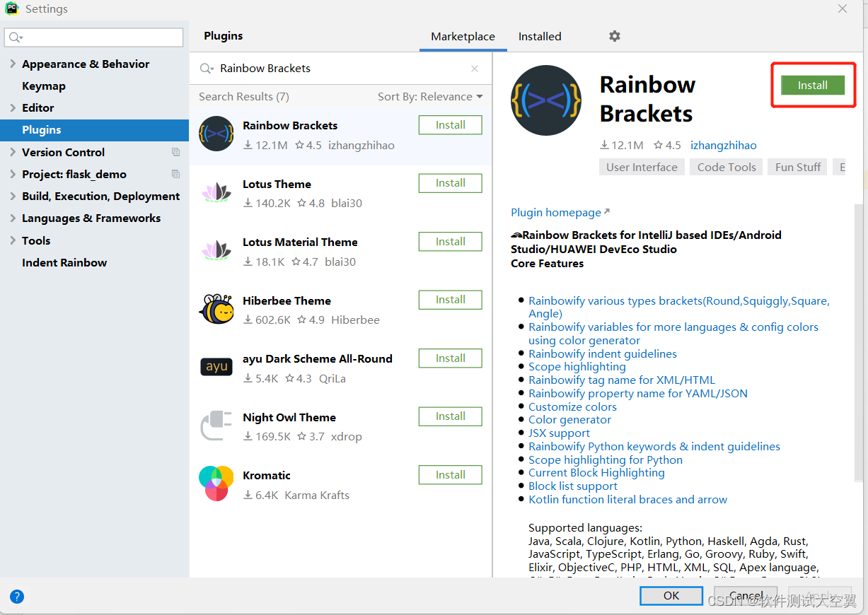The width and height of the screenshot is (868, 615).
Task: Focus the settings search magnifier icon
Action: [16, 37]
